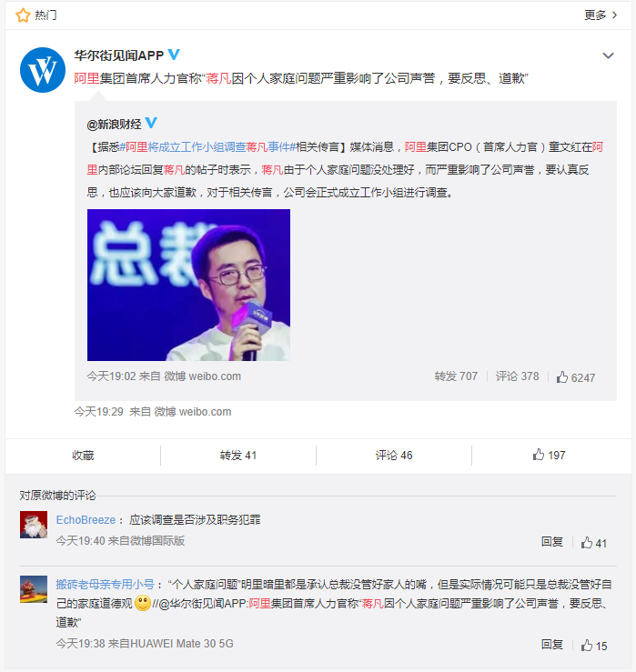Like EchoBreeze's comment with 41 likes
Screen dimensions: 636x672
point(594,543)
